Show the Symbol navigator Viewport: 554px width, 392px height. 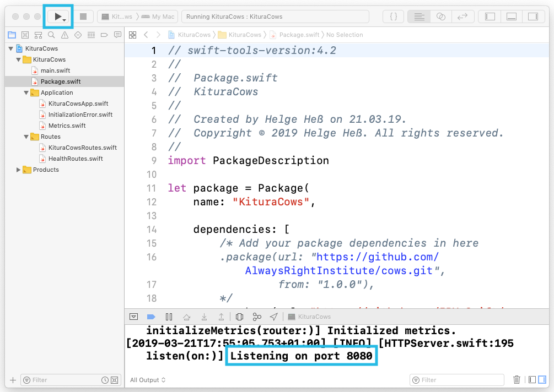pos(38,35)
